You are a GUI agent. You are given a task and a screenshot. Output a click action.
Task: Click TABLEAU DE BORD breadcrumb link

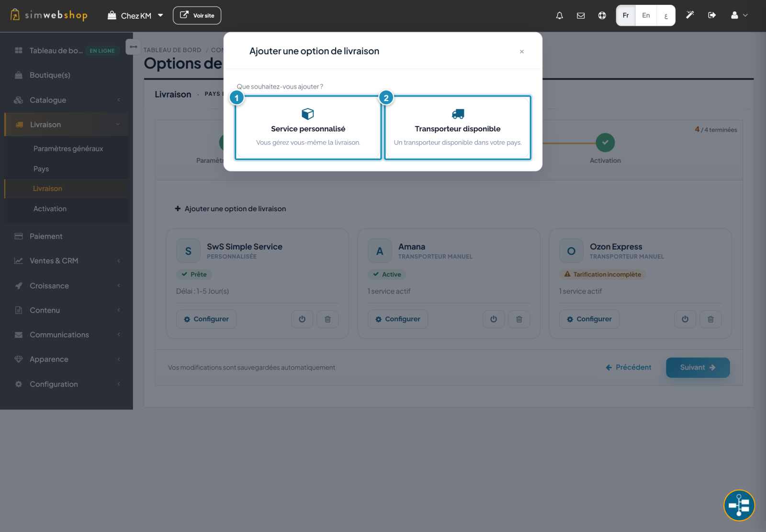click(172, 50)
